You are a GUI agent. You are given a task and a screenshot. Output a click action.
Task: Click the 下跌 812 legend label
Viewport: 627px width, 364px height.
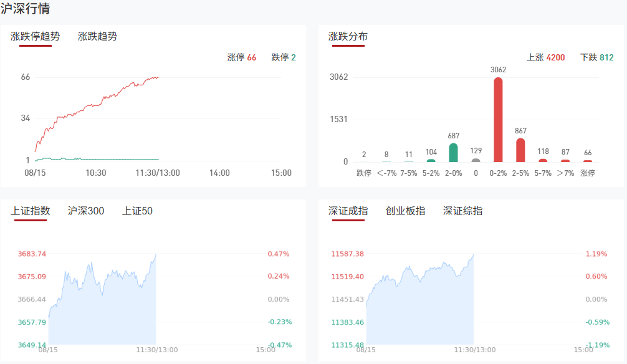[x=596, y=57]
